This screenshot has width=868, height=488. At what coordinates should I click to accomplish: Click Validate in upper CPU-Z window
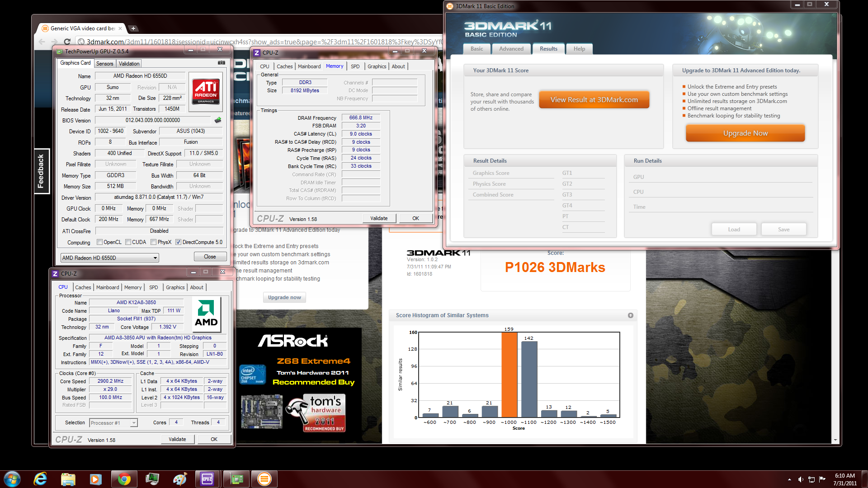(379, 218)
